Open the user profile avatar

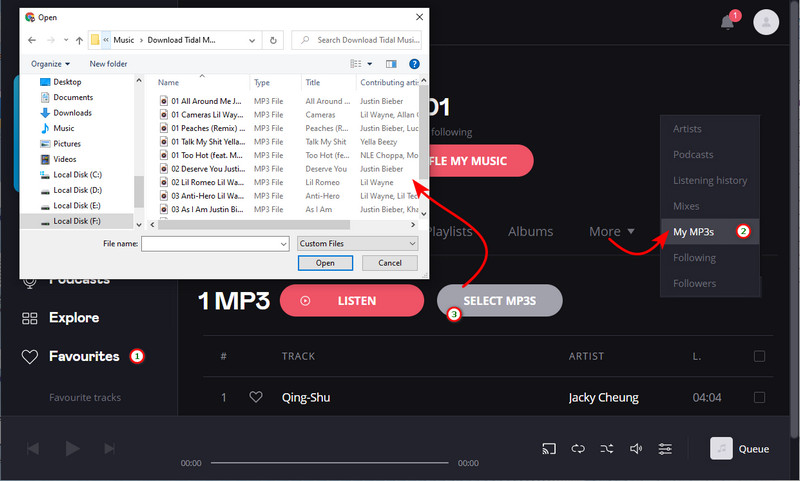tap(766, 22)
